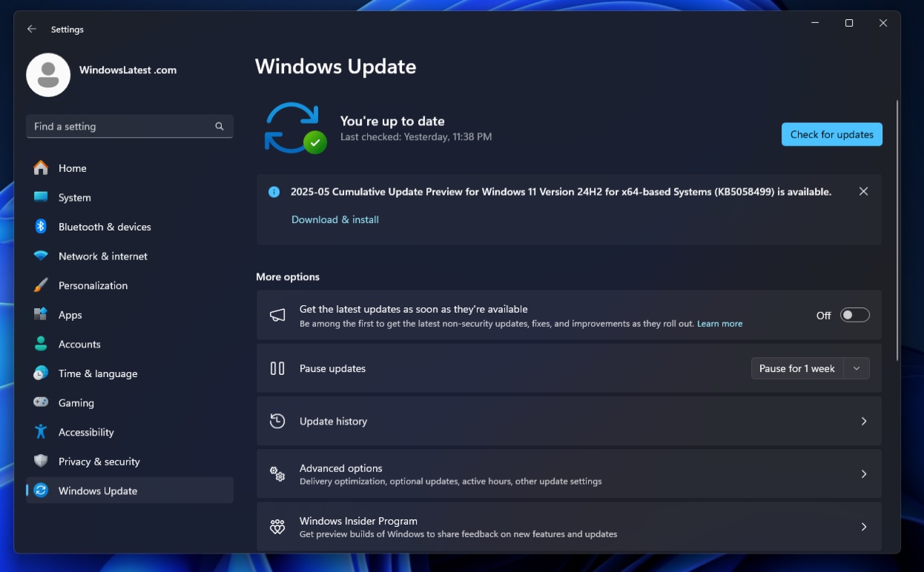Click the Check for updates button
Screen dimensions: 924x572
coord(832,134)
